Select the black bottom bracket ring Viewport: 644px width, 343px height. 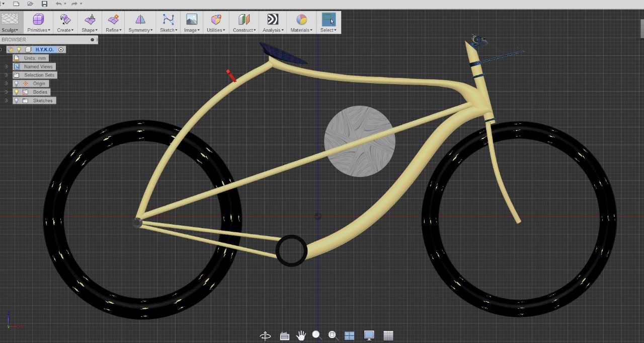click(x=291, y=250)
